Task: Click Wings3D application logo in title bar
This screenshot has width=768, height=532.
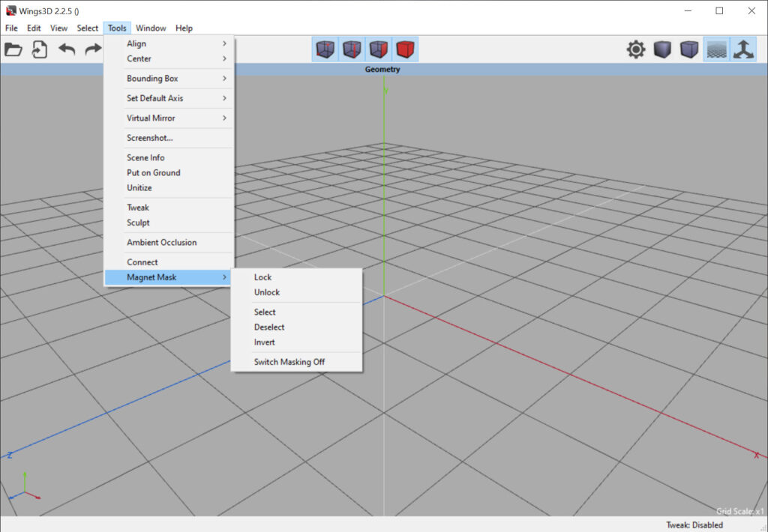Action: [10, 10]
